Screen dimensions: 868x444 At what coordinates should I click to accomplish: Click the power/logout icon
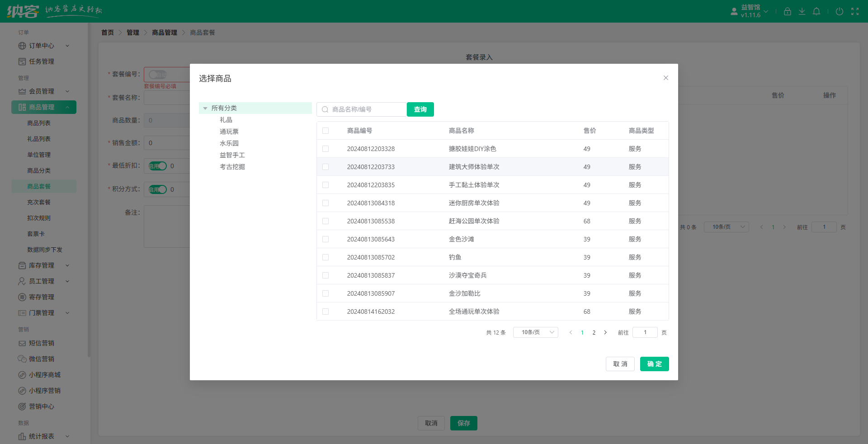840,11
